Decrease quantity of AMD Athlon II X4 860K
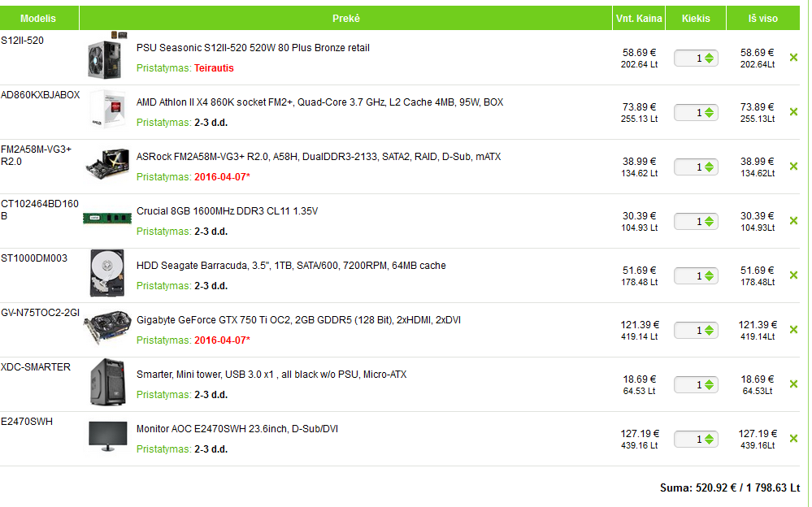This screenshot has width=812, height=507. click(x=710, y=116)
